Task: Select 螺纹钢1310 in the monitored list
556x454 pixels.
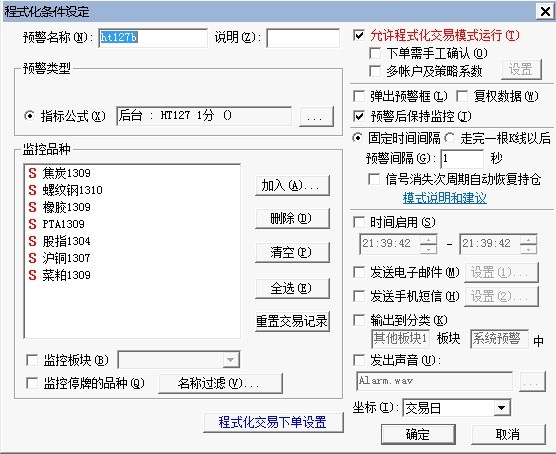Action: click(x=72, y=190)
